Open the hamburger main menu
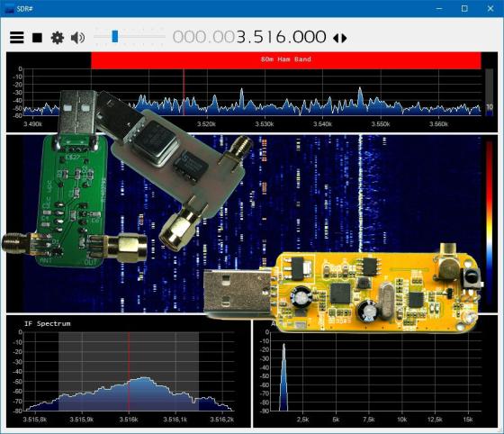The width and height of the screenshot is (504, 434). pos(17,38)
